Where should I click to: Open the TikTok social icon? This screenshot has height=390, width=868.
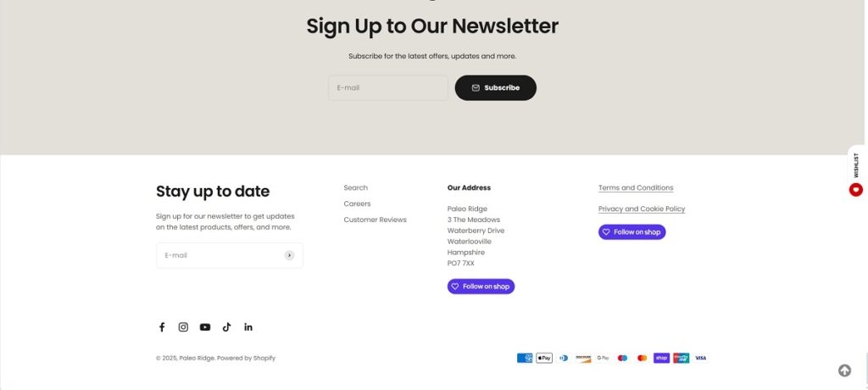point(226,327)
